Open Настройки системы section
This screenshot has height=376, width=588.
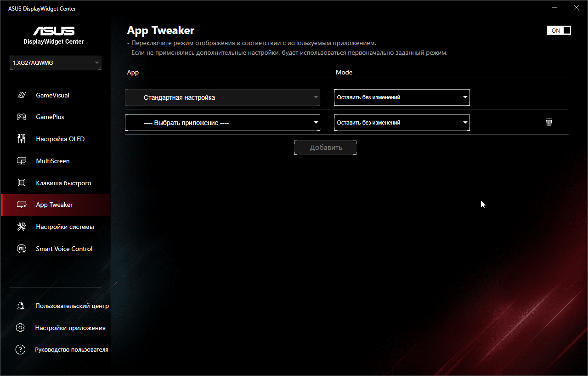[56, 227]
